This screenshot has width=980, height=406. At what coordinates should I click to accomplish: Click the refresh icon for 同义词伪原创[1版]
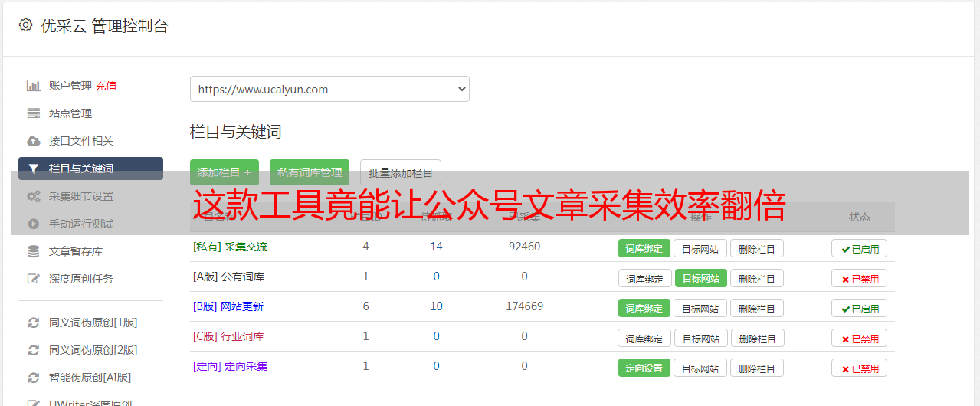click(33, 323)
